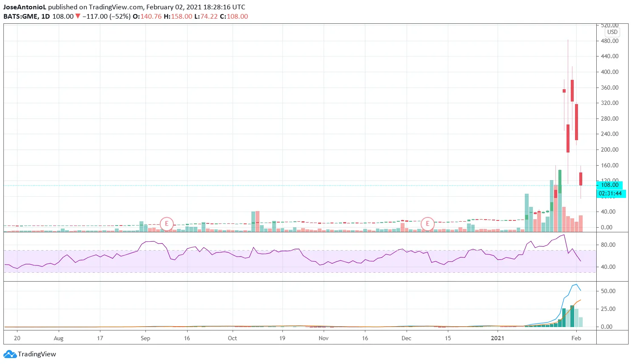Select the Feb label on time axis
This screenshot has height=364, width=632.
576,338
